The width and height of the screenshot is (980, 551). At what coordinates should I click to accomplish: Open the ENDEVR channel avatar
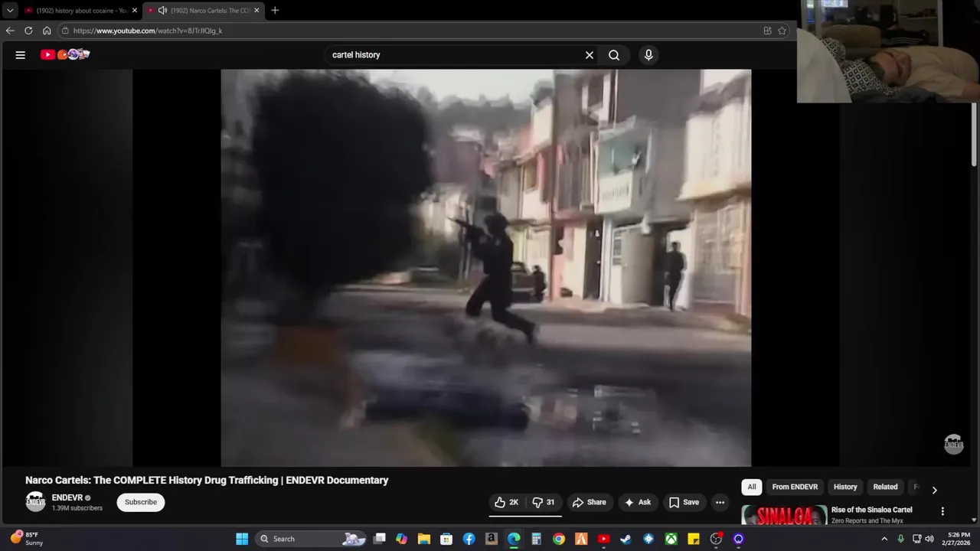[35, 502]
